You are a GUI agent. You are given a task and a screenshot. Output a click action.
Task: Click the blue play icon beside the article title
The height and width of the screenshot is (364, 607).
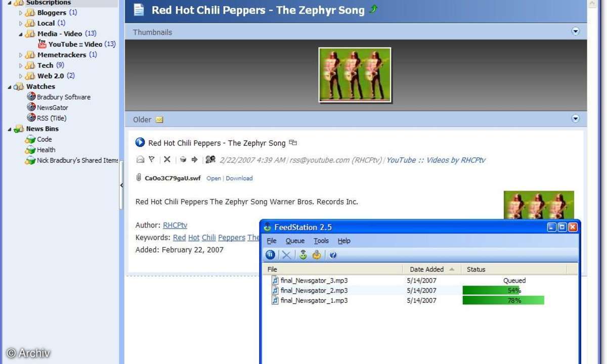coord(140,143)
